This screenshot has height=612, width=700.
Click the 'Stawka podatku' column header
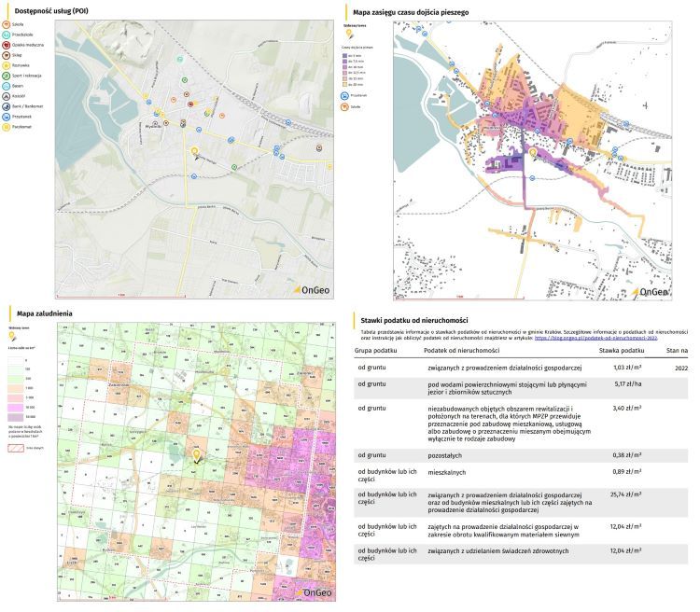point(623,351)
